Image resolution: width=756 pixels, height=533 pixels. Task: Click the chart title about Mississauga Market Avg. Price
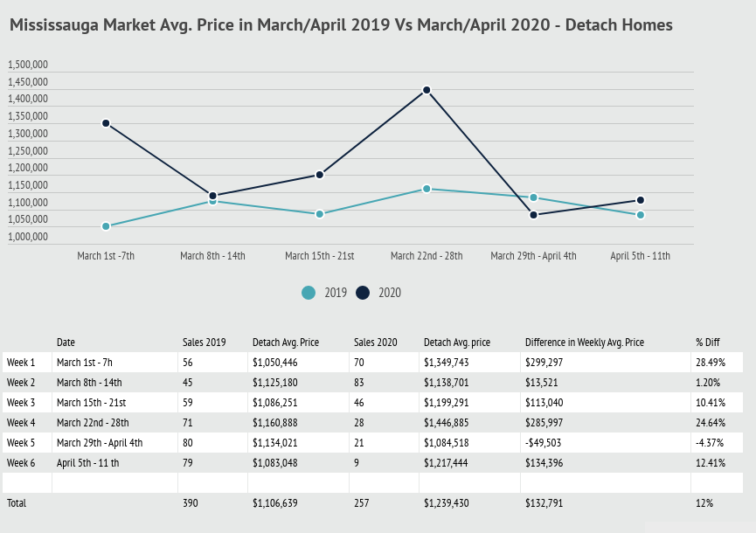point(342,24)
